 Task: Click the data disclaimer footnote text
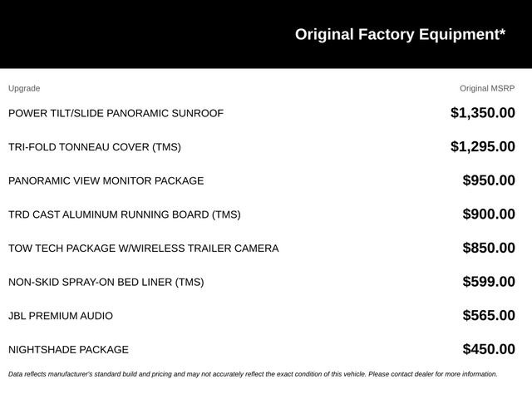pyautogui.click(x=253, y=374)
